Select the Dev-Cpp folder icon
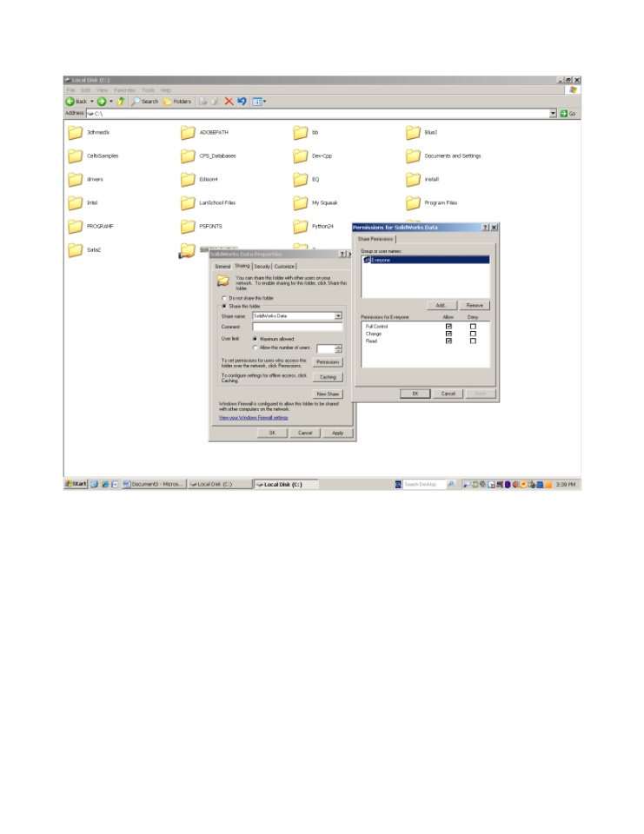The height and width of the screenshot is (834, 644). [x=300, y=156]
